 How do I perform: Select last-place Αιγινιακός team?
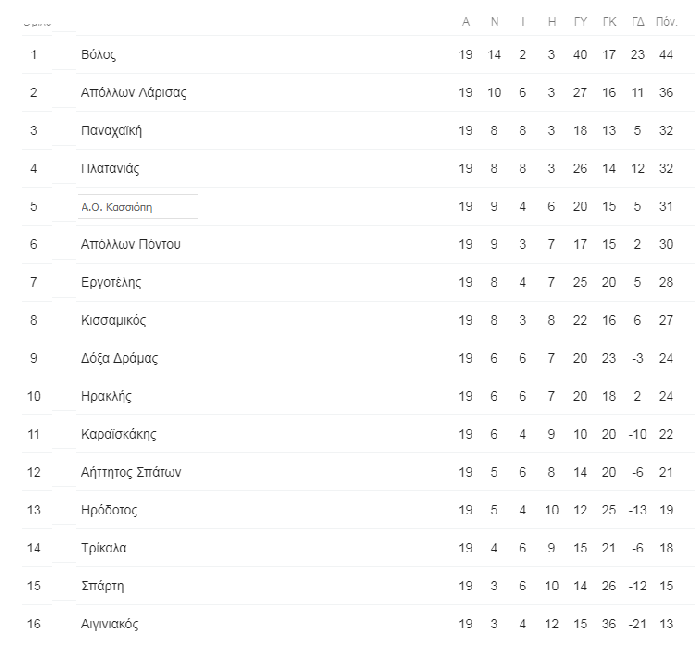[109, 624]
